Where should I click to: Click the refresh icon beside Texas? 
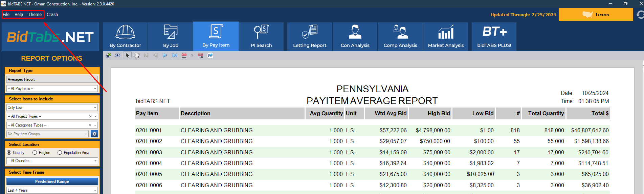point(640,15)
